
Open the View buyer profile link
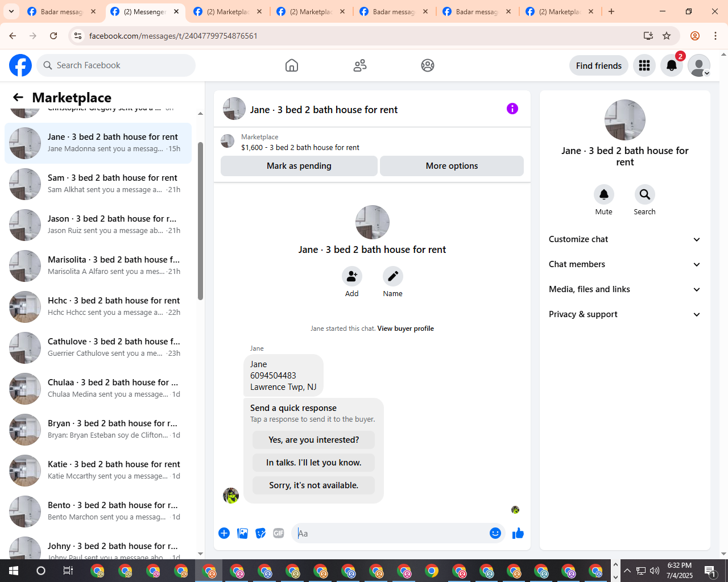pyautogui.click(x=406, y=329)
